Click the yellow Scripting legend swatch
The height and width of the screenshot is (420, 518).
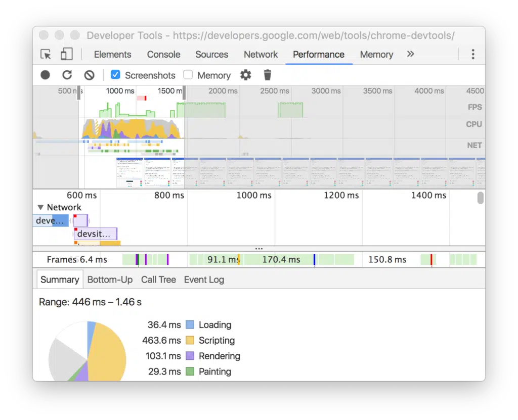point(191,340)
